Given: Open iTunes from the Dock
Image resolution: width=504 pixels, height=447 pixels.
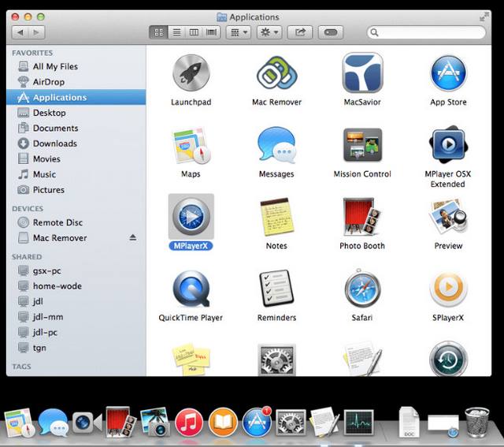Looking at the screenshot, I should [x=189, y=423].
